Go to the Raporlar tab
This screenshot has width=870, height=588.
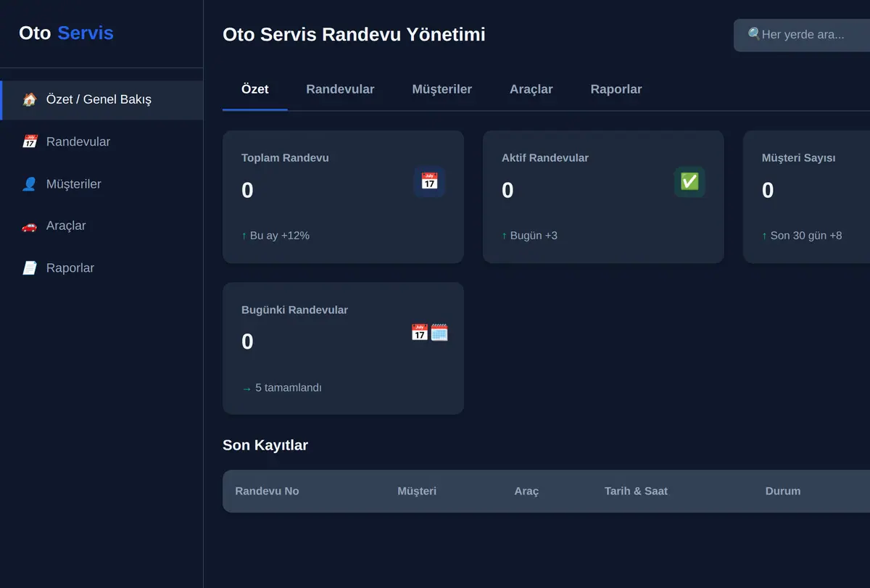click(x=616, y=89)
